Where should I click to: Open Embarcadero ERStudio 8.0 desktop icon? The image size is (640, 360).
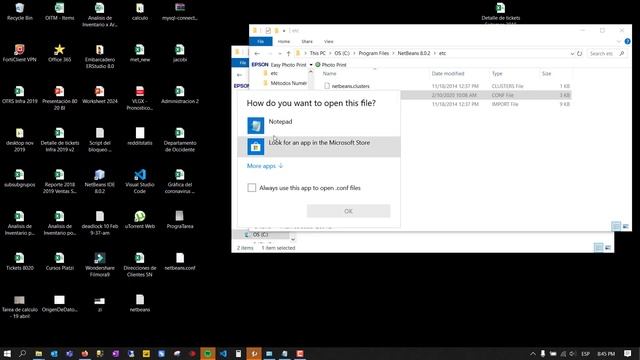(x=100, y=56)
